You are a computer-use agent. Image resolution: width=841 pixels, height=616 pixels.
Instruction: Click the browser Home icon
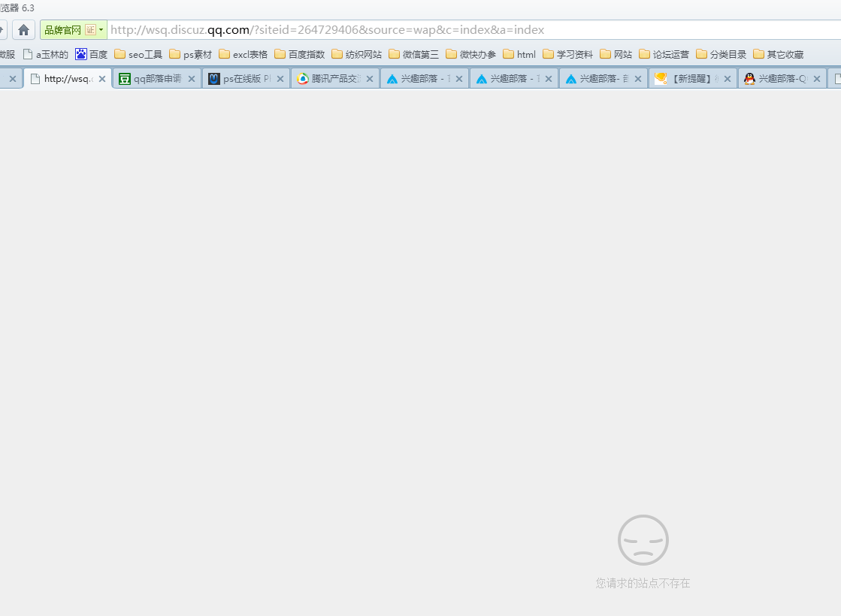click(x=23, y=30)
